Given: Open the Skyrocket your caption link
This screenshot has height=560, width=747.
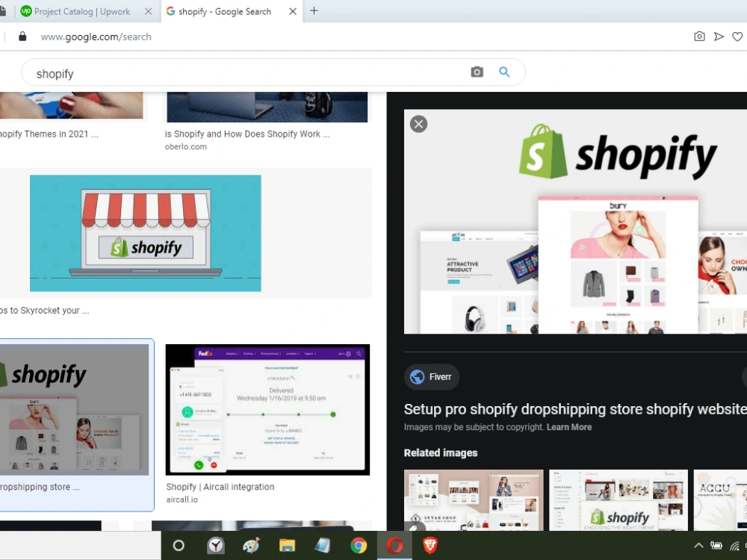Looking at the screenshot, I should [x=44, y=311].
